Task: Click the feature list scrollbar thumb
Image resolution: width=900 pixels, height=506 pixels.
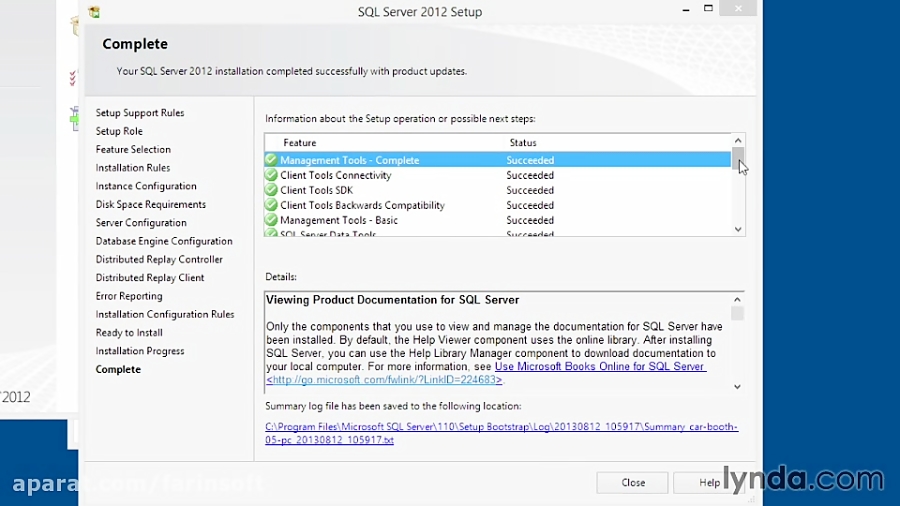Action: [738, 158]
